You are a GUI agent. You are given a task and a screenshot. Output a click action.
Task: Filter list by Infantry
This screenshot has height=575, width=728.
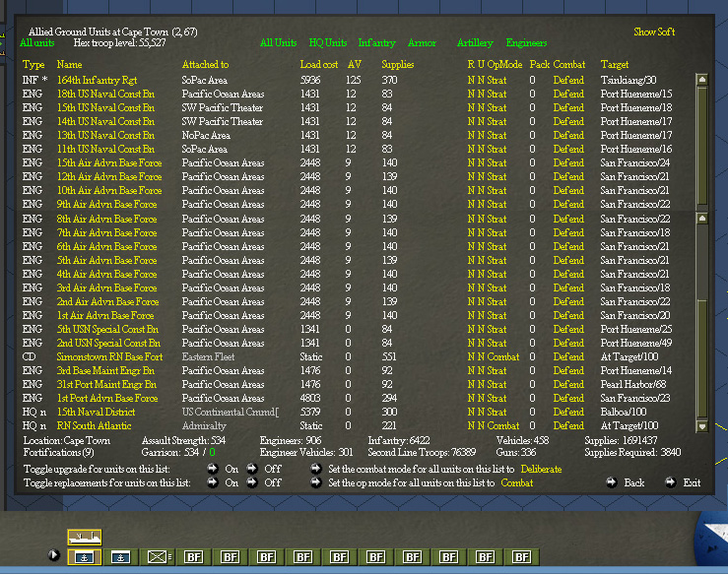click(x=376, y=42)
